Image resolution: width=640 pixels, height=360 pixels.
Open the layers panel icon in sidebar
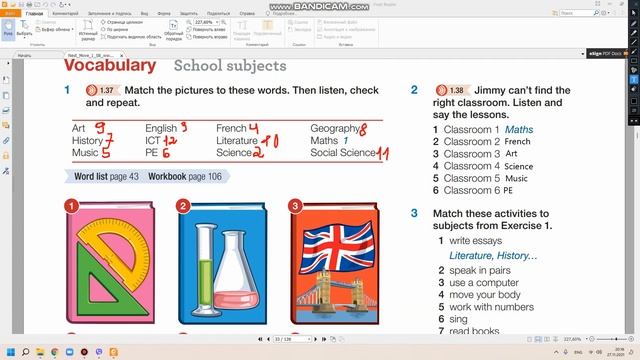click(6, 110)
